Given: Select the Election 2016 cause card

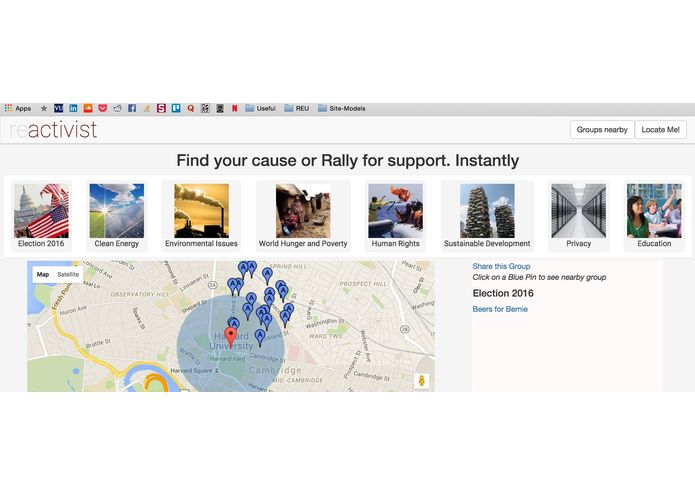Looking at the screenshot, I should tap(41, 216).
